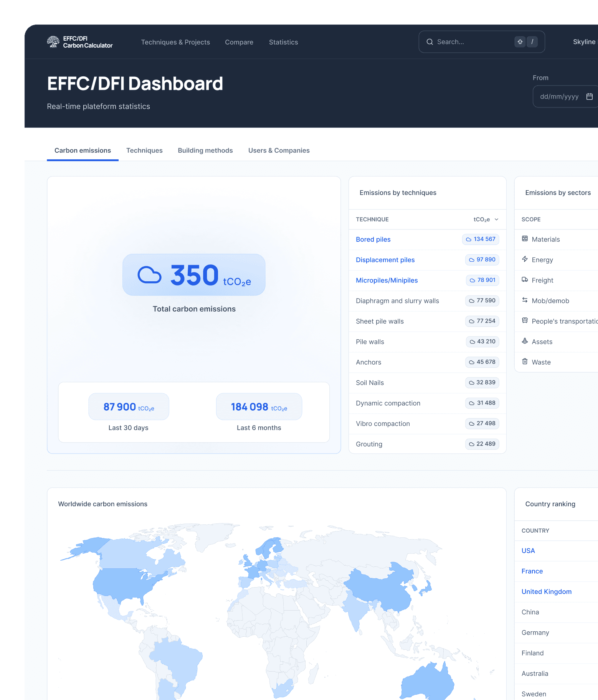
Task: Click Australia on the world map
Action: click(x=426, y=683)
